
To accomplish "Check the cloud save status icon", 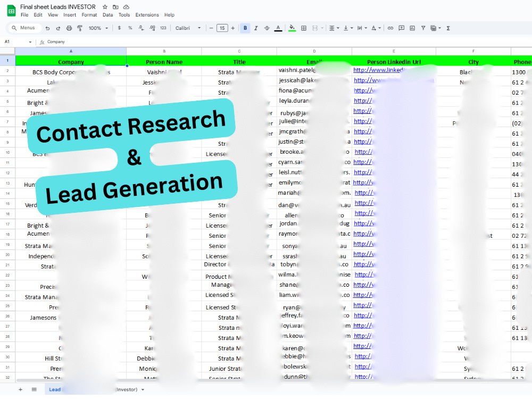I will (x=126, y=7).
